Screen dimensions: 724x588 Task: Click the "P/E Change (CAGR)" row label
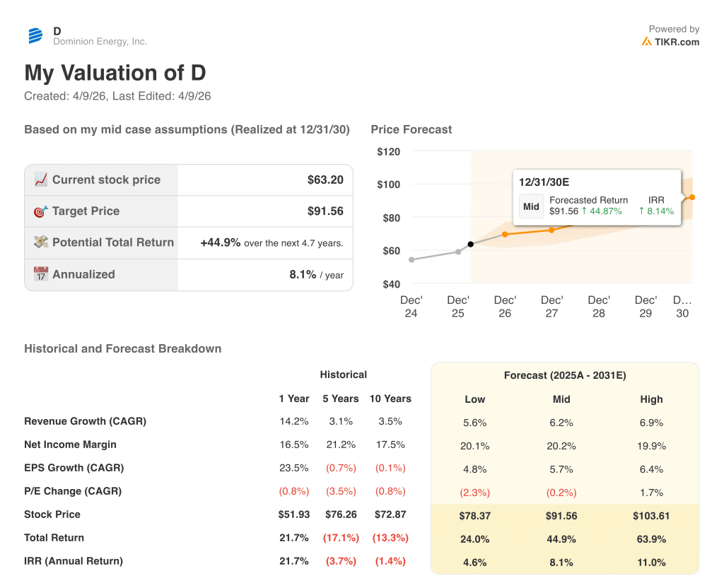(73, 491)
